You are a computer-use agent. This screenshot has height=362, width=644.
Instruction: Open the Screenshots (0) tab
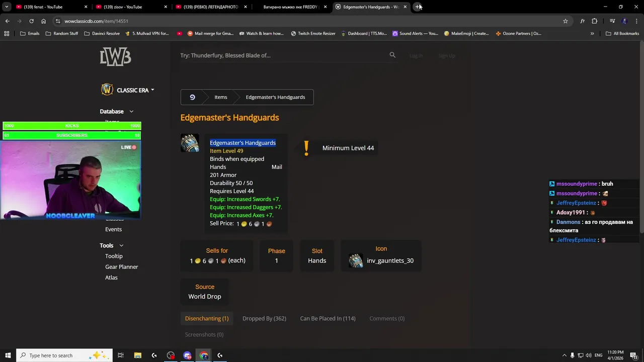point(204,334)
